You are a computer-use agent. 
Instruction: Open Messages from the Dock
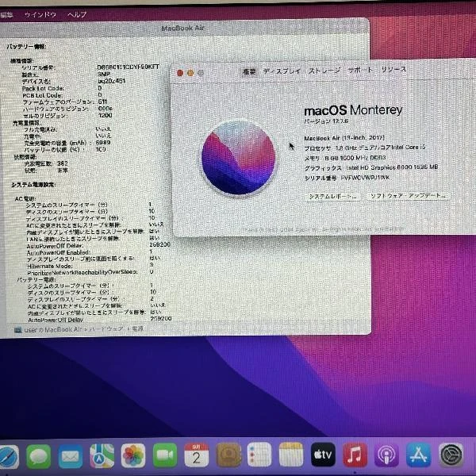point(39,456)
